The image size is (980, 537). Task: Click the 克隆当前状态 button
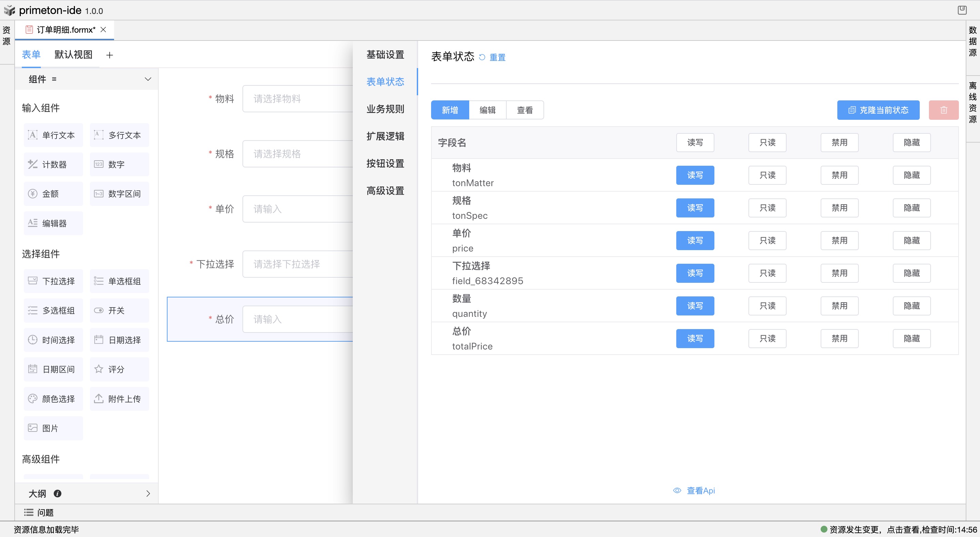878,110
